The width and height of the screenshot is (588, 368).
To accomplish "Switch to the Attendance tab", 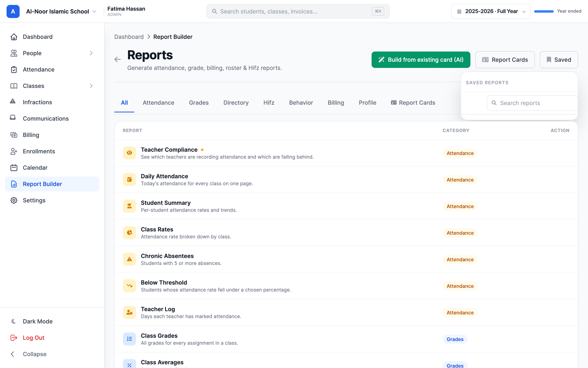I will coord(158,103).
